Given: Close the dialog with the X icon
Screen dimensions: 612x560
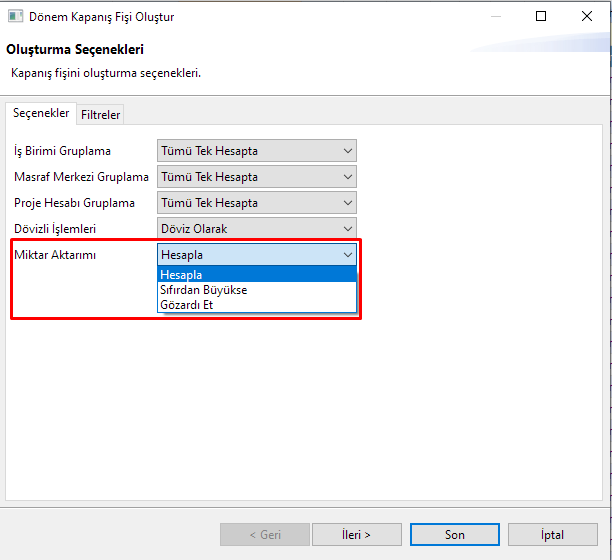Looking at the screenshot, I should (x=587, y=16).
